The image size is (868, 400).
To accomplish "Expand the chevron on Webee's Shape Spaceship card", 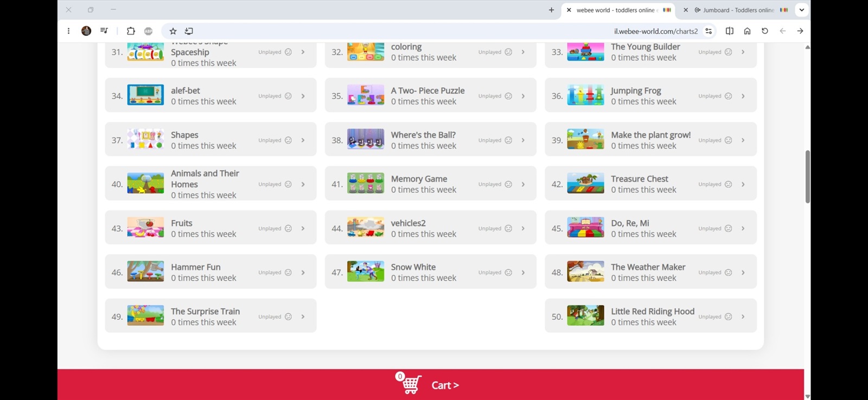I will (303, 52).
